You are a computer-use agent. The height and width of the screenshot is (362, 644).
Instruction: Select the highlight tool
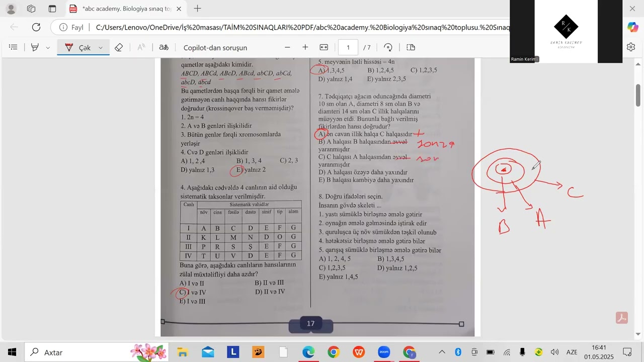point(35,47)
